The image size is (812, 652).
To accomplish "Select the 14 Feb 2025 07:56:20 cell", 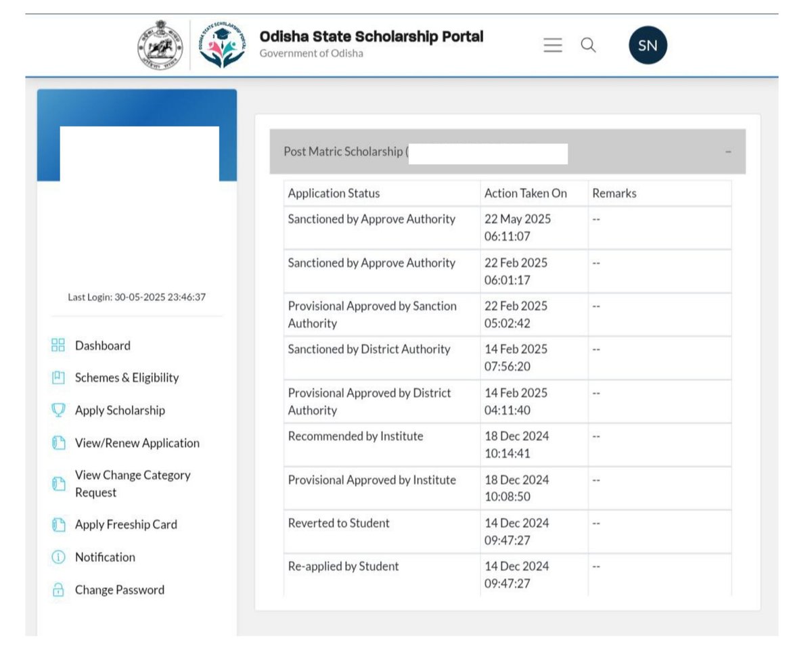I will coord(535,358).
